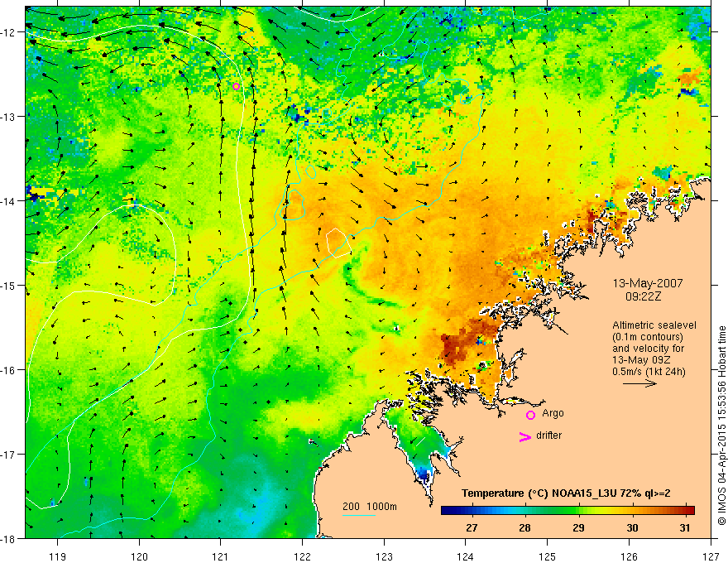Click the '0.5m/s (1kt 24h)' velocity scale text
The width and height of the screenshot is (728, 563).
point(649,371)
